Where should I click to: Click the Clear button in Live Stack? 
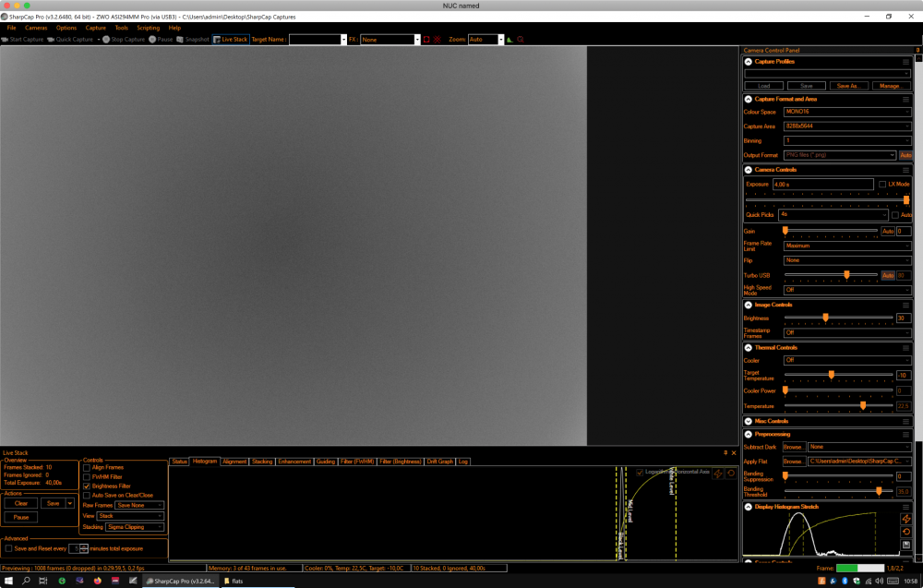tap(21, 503)
